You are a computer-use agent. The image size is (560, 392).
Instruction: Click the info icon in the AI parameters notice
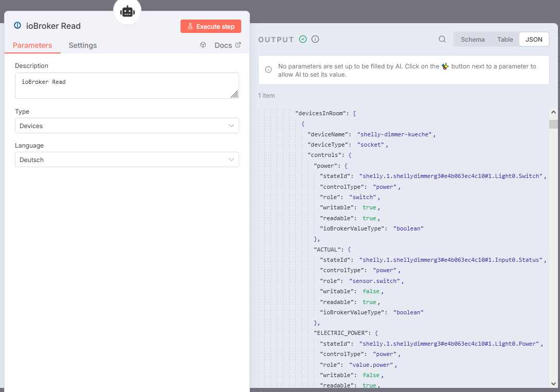coord(268,70)
